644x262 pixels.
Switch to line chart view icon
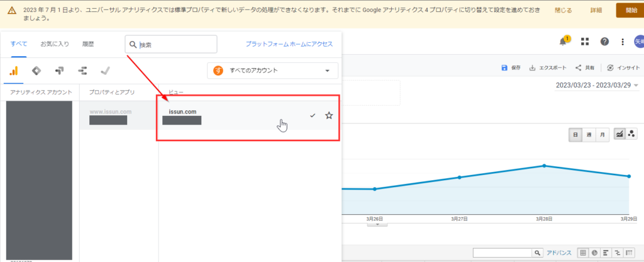pyautogui.click(x=619, y=134)
